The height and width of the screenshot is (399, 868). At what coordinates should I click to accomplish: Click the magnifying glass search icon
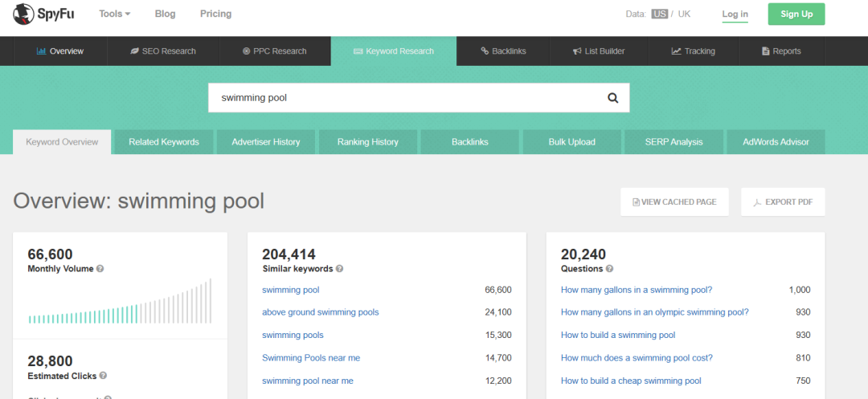612,98
